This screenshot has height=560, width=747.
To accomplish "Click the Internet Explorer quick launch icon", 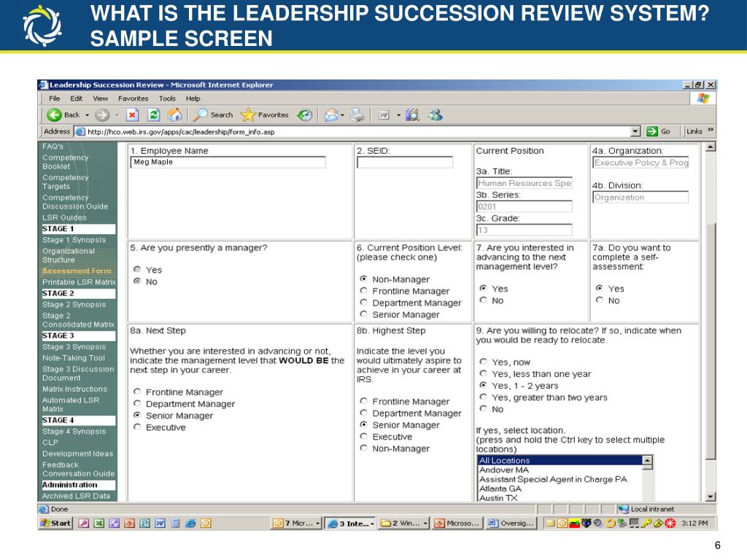I will pos(190,523).
